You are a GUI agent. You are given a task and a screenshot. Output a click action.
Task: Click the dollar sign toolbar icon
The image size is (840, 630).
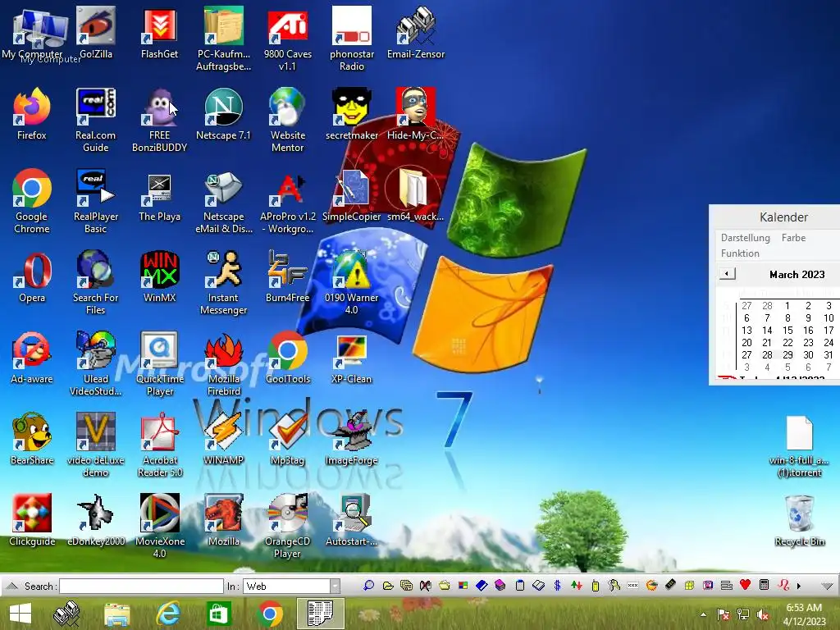point(557,586)
